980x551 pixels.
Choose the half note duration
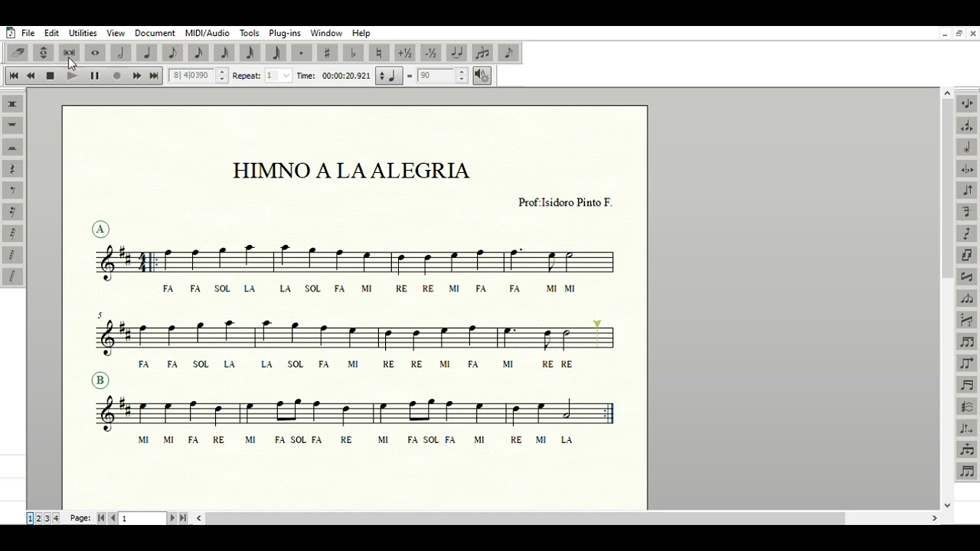point(121,53)
